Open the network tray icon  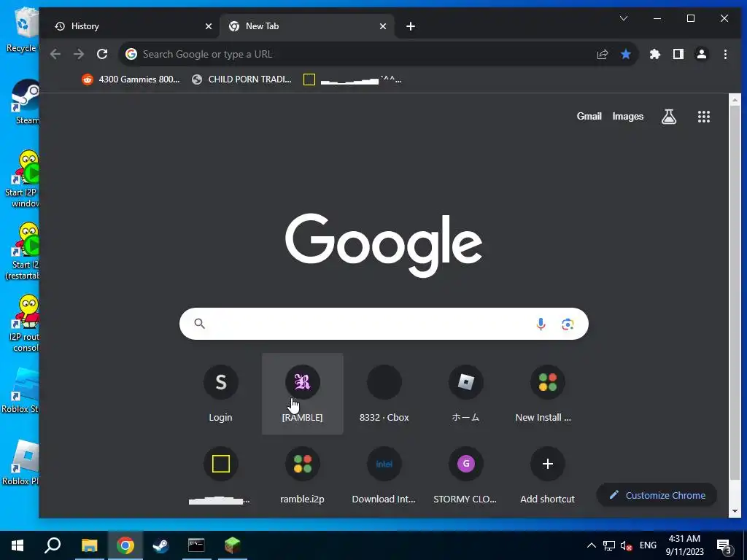[609, 545]
